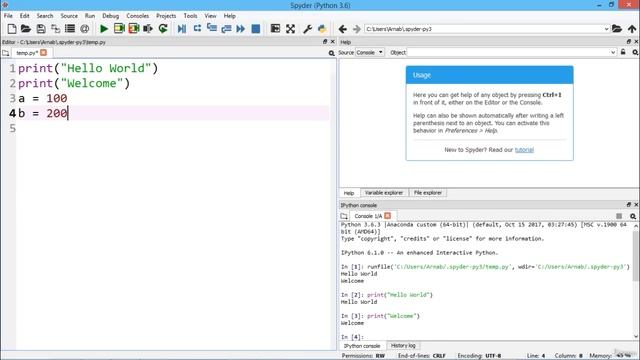Open the Edit menu
The image size is (640, 360).
pyautogui.click(x=24, y=16)
